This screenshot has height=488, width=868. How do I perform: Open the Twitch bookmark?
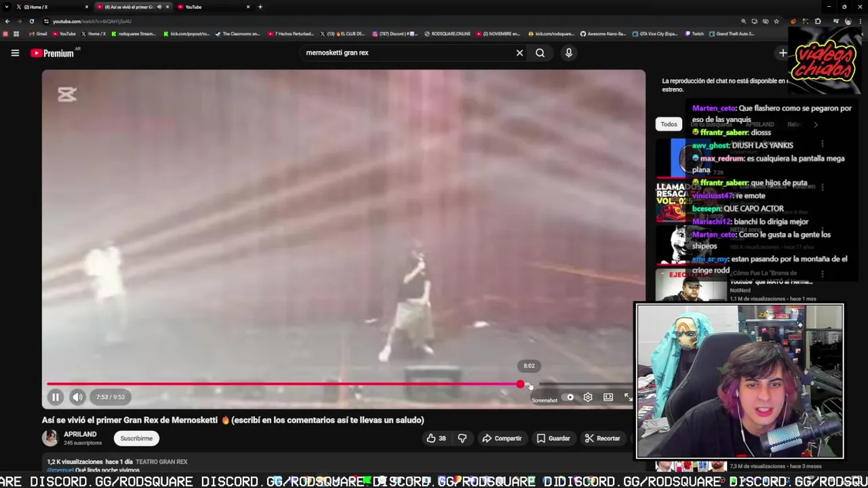point(694,33)
